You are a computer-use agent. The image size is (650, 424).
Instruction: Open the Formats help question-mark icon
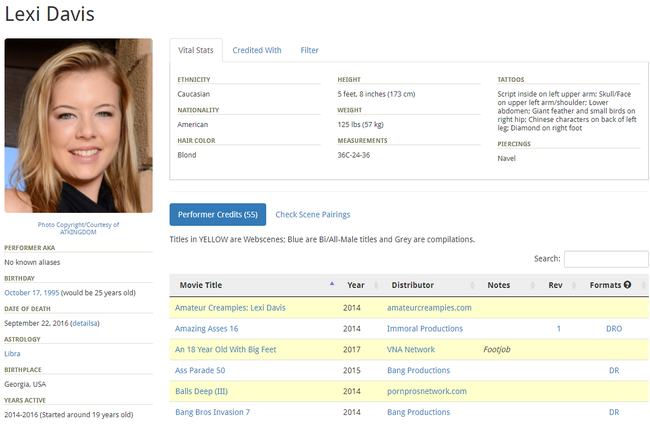pyautogui.click(x=627, y=285)
